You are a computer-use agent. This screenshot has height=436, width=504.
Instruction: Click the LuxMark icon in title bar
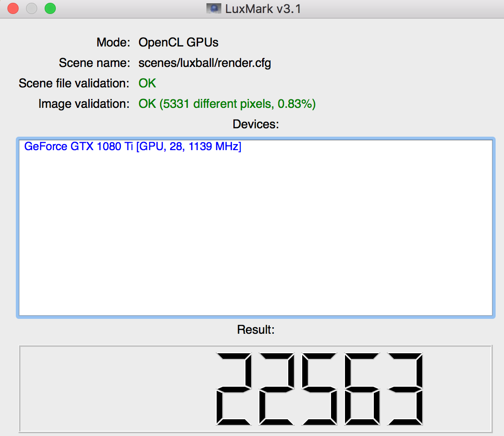213,8
